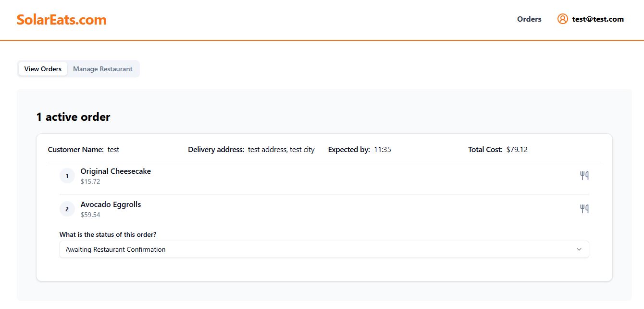Image resolution: width=644 pixels, height=309 pixels.
Task: Click the utensils icon beside Avocado Eggrolls
Action: click(x=584, y=209)
